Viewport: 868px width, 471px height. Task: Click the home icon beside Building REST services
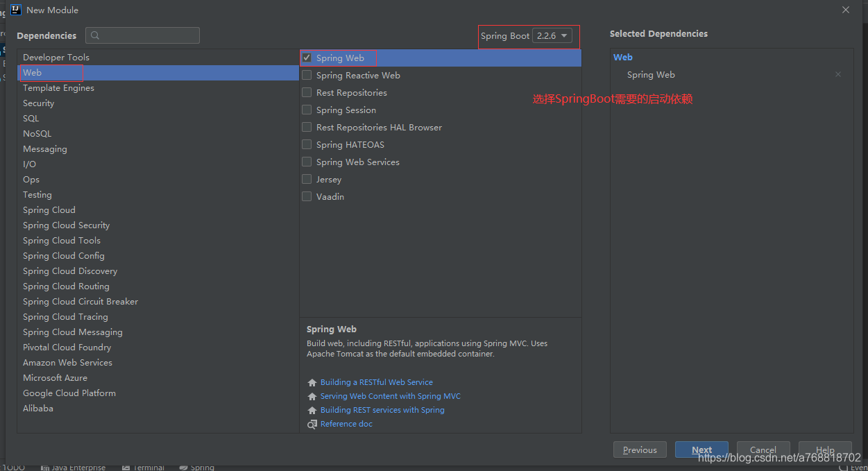click(x=312, y=411)
